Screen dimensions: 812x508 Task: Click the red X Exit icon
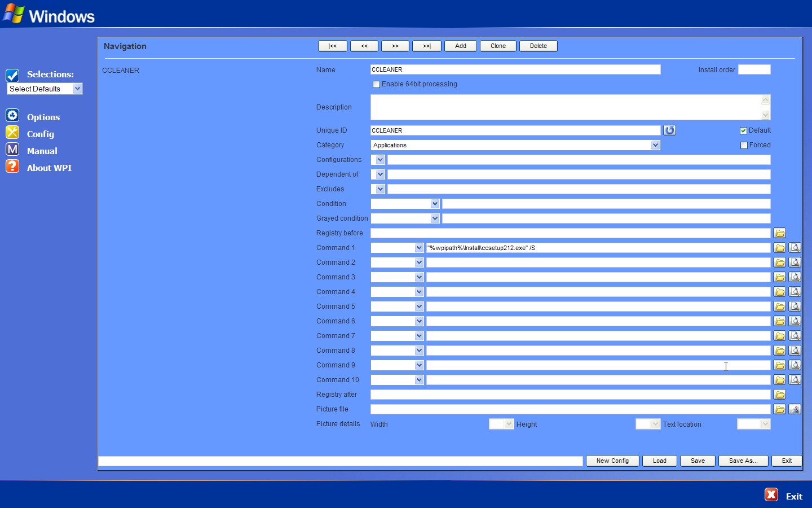pyautogui.click(x=771, y=494)
